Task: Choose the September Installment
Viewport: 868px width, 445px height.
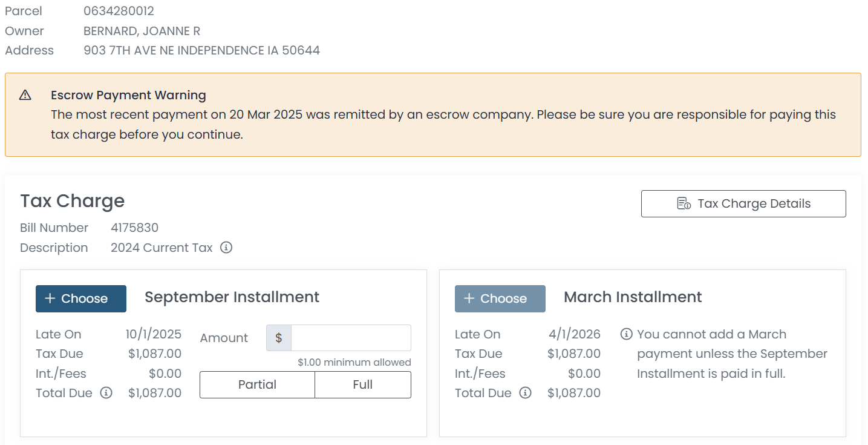Action: [81, 298]
